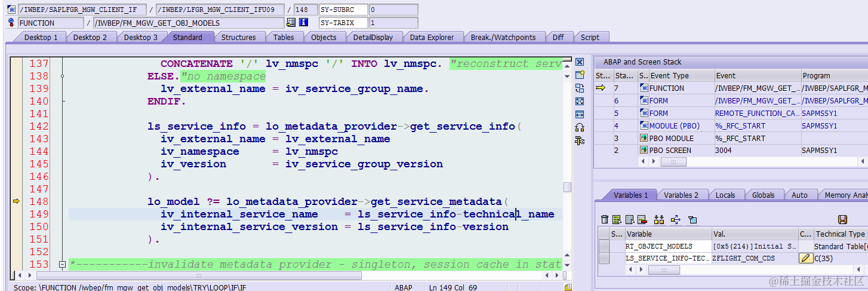Click the second list icon beside the green one
This screenshot has height=291, width=868.
629,220
